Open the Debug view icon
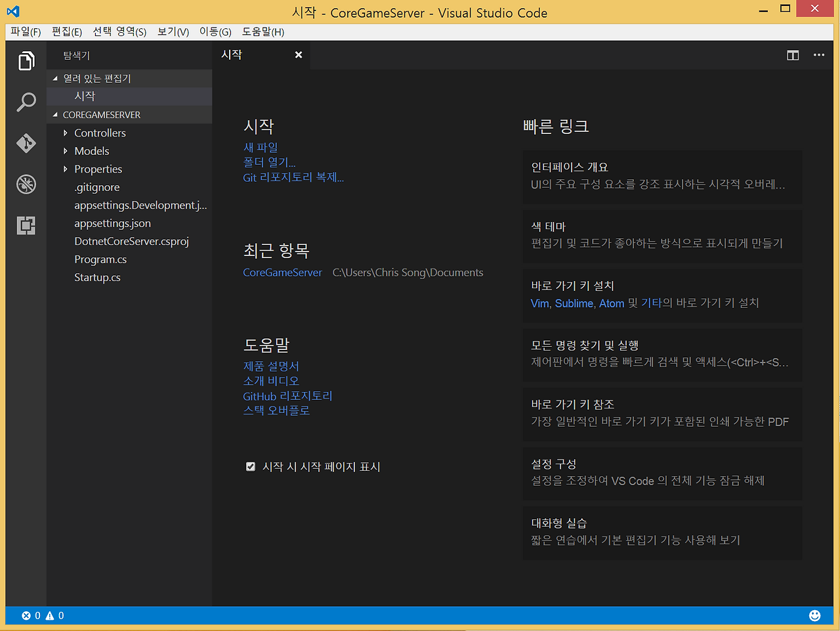The image size is (840, 631). pos(26,185)
